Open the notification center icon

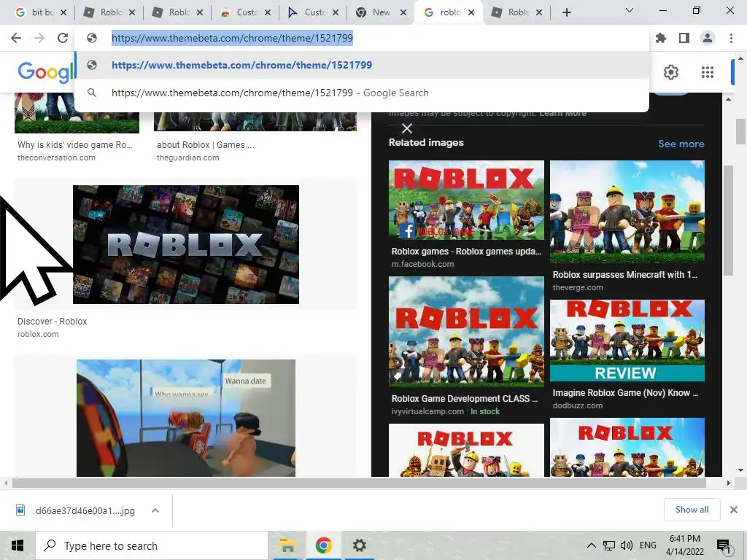pyautogui.click(x=724, y=545)
